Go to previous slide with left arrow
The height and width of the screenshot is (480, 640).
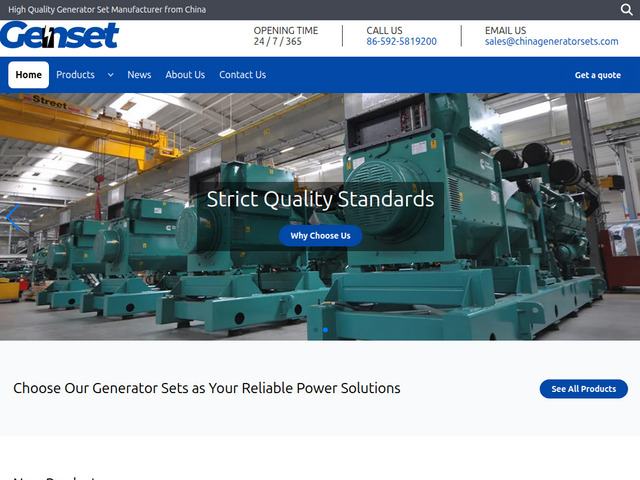12,218
